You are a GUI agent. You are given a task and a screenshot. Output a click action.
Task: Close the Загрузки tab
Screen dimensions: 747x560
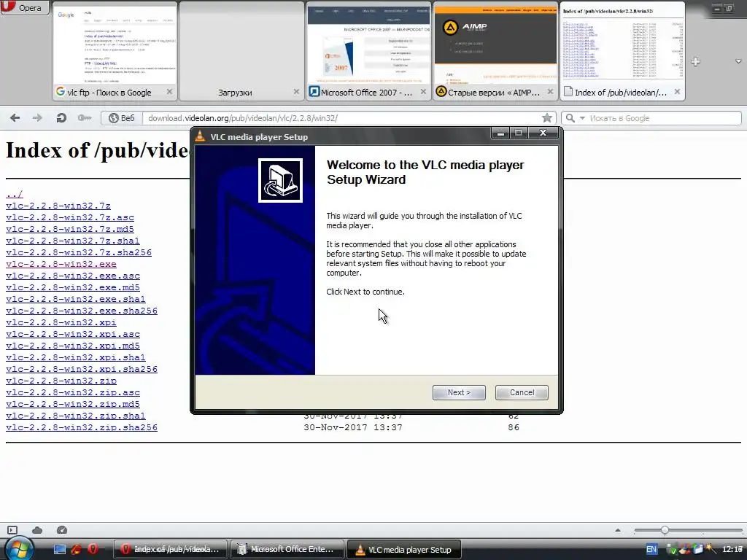[x=296, y=92]
